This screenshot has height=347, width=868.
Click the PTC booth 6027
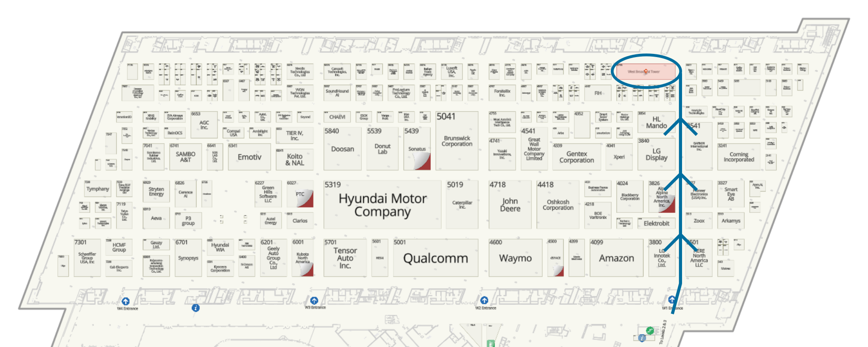point(300,194)
